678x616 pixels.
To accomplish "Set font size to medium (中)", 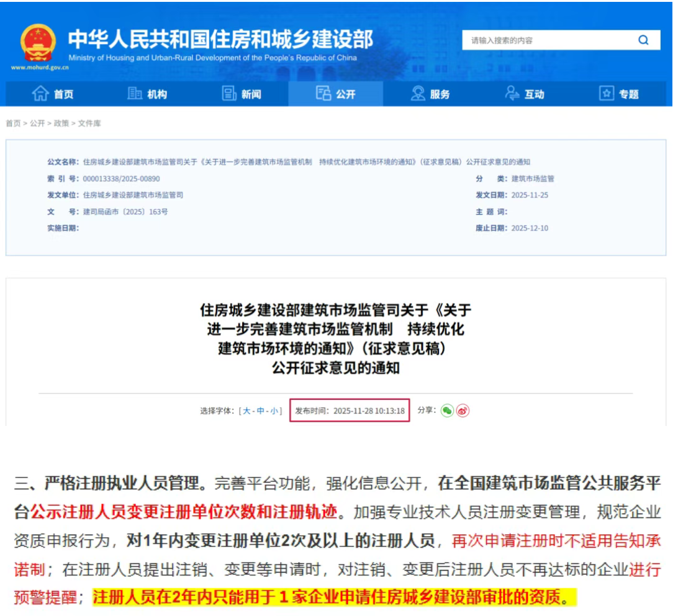I will (261, 411).
